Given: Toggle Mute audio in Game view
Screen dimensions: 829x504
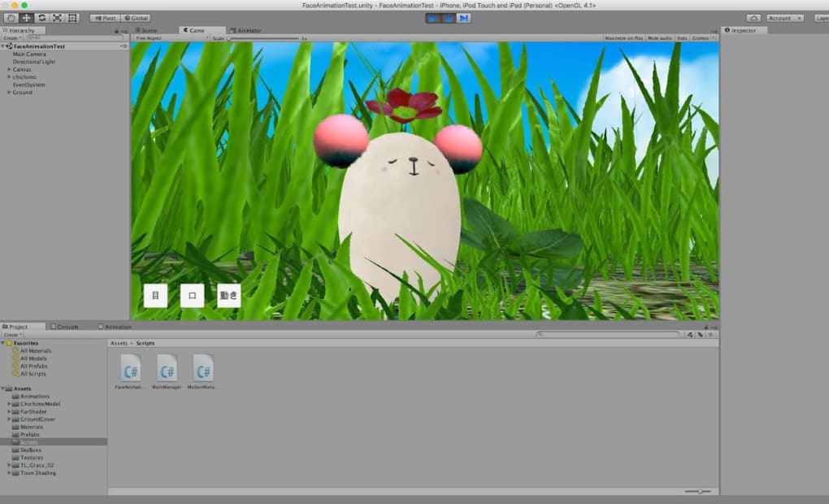Looking at the screenshot, I should coord(660,38).
